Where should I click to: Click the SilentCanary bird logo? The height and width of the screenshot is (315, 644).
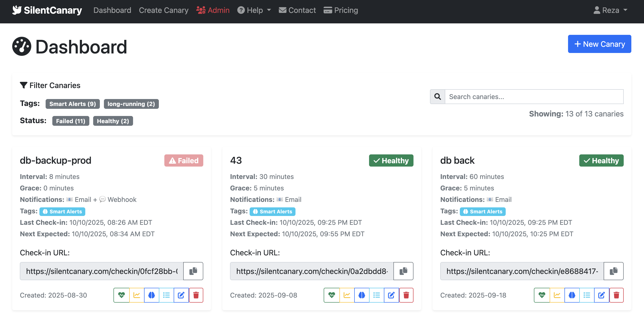coord(16,10)
